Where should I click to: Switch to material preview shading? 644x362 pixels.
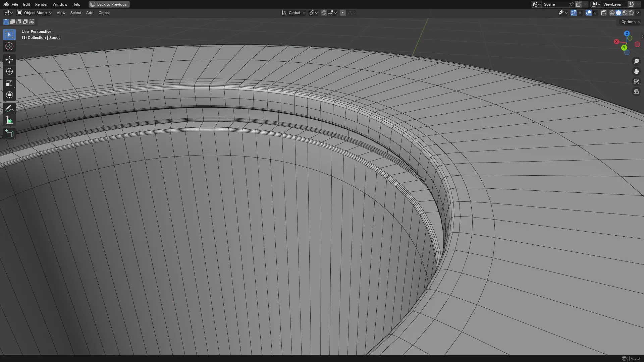(625, 13)
